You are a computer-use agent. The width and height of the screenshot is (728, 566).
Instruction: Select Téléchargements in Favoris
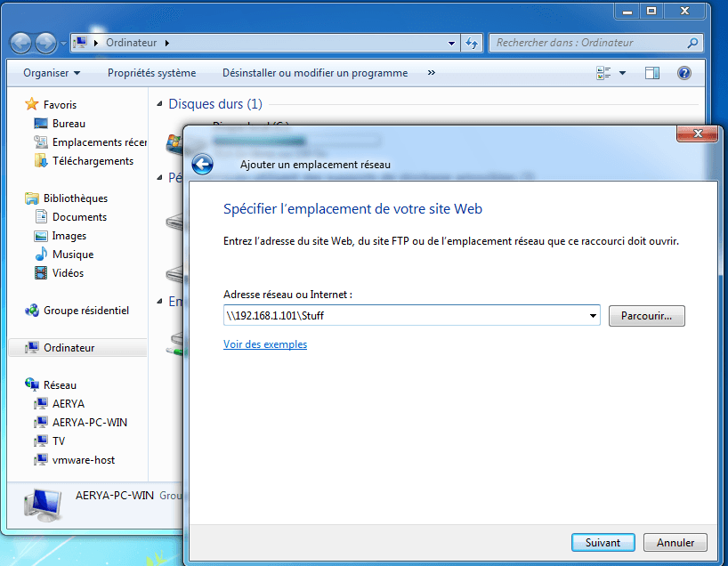point(93,161)
